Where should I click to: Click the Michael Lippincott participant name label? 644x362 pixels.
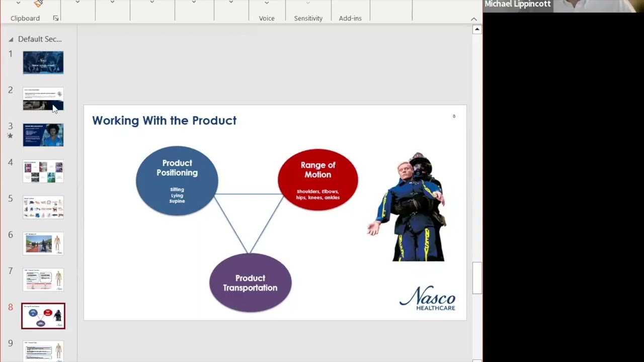point(517,4)
